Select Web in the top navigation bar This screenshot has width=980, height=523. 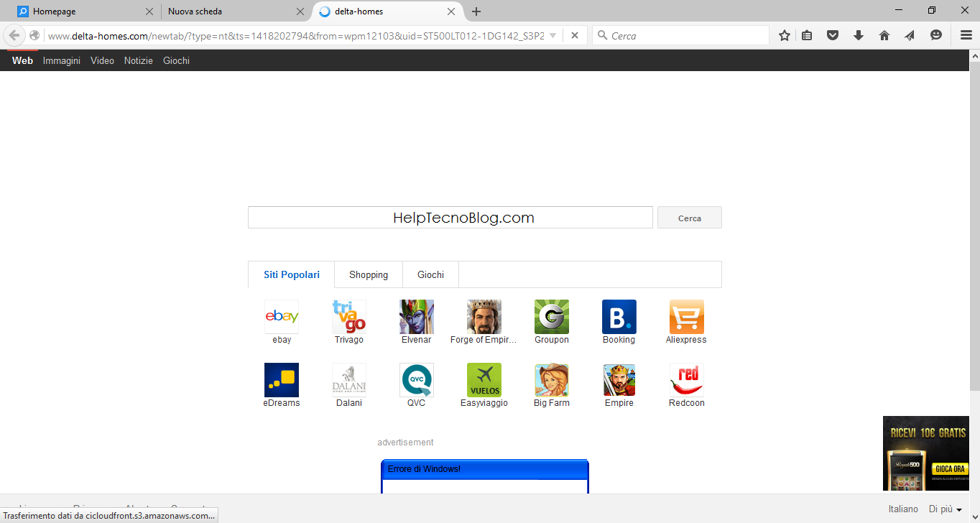(22, 61)
